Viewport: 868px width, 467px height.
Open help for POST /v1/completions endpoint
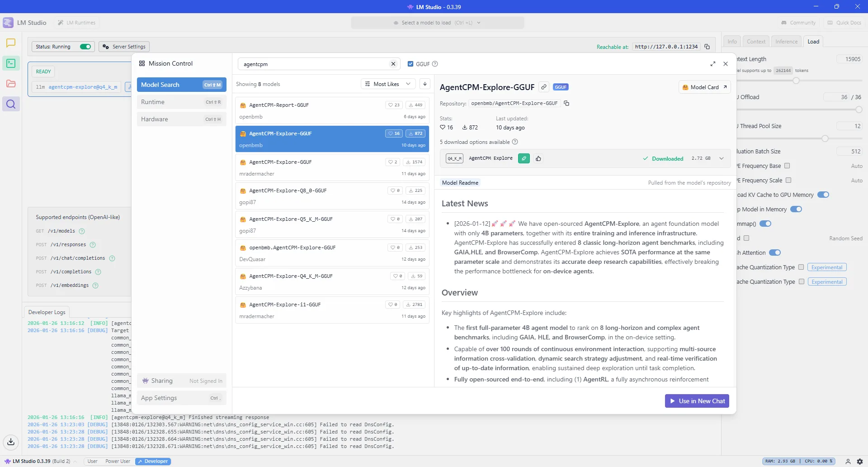point(98,272)
